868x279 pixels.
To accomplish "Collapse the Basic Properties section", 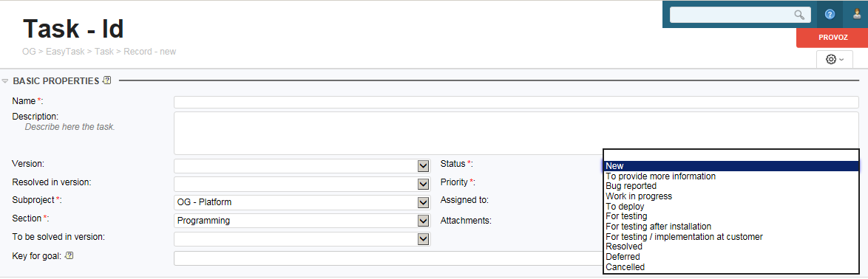I will pyautogui.click(x=5, y=80).
